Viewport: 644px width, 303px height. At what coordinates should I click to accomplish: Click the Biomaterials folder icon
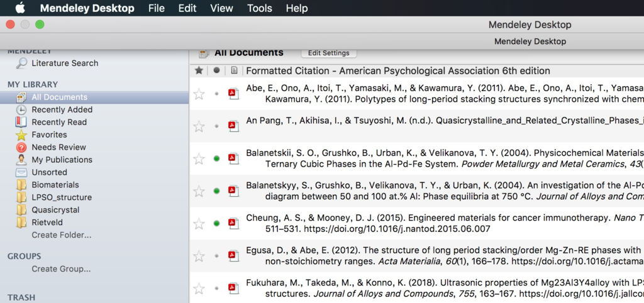21,185
